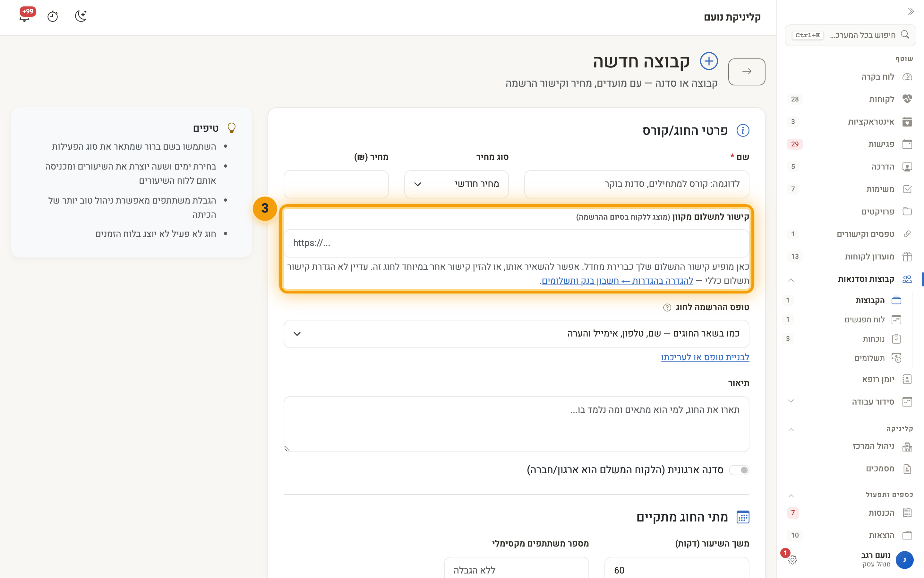
Task: Open משימות checkbox icon in sidebar
Action: (x=907, y=189)
